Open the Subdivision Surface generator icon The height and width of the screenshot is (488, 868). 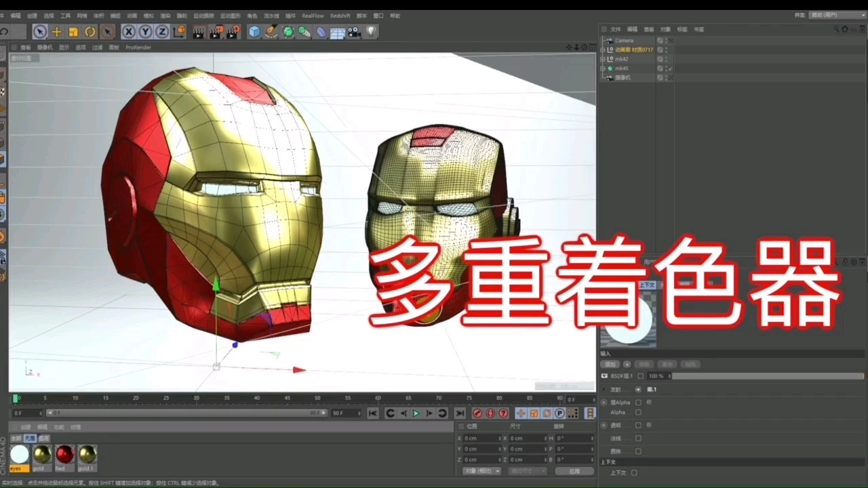pyautogui.click(x=288, y=32)
